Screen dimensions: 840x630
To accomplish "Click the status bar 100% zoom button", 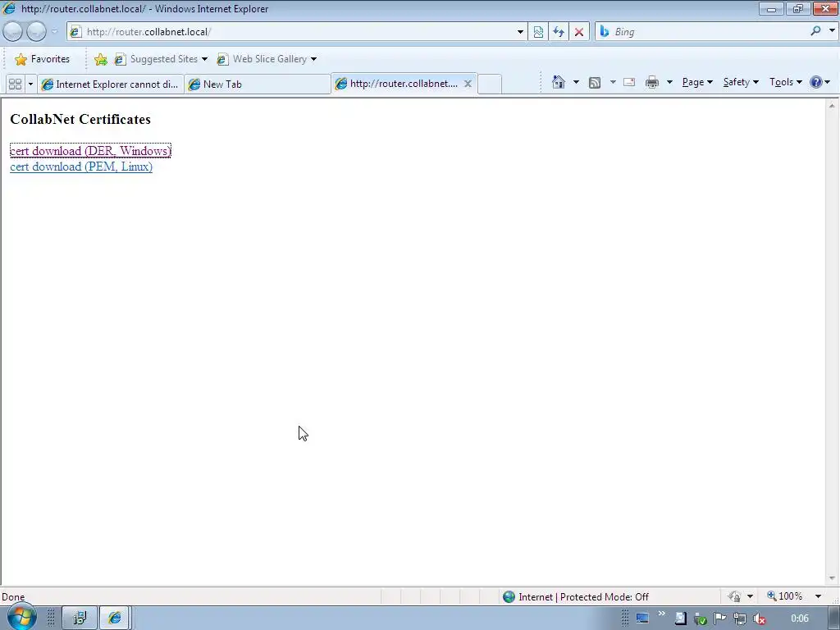I will coord(785,596).
